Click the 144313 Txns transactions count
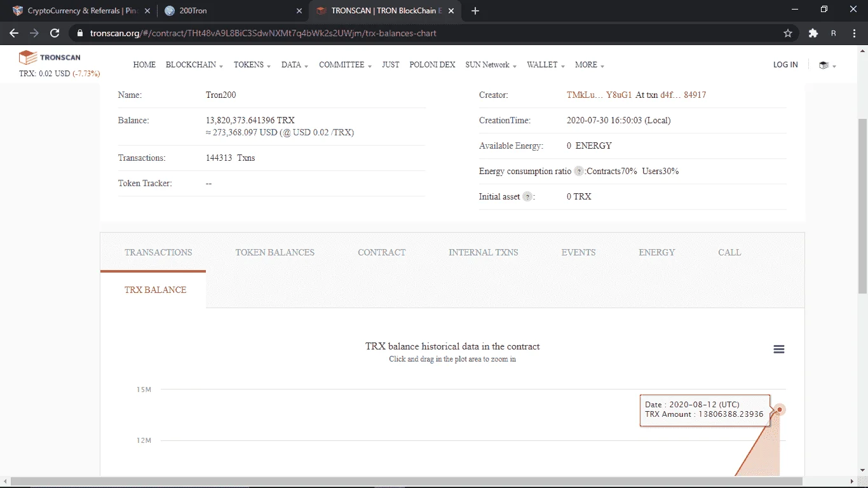This screenshot has height=488, width=868. (231, 158)
